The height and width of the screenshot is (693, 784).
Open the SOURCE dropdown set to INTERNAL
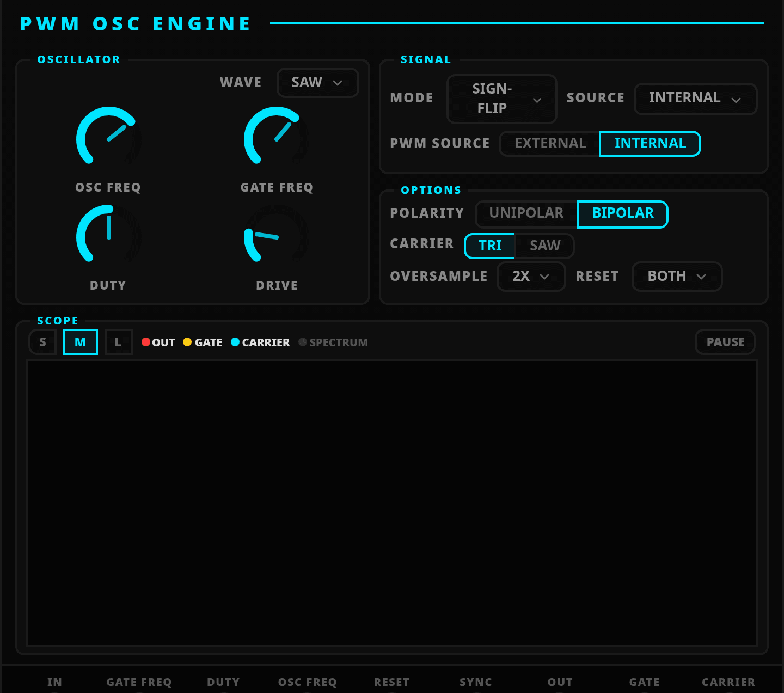pyautogui.click(x=695, y=99)
